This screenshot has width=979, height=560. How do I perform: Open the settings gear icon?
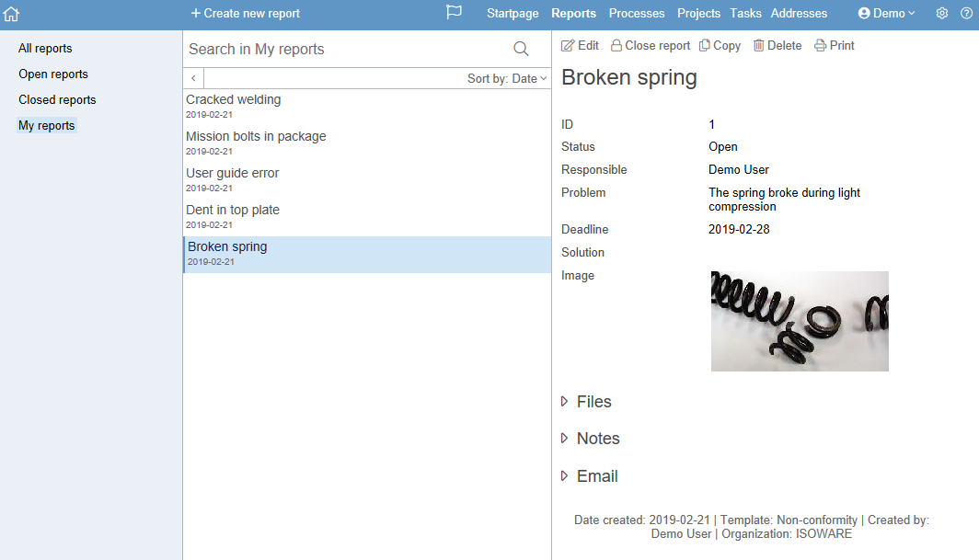pyautogui.click(x=942, y=13)
